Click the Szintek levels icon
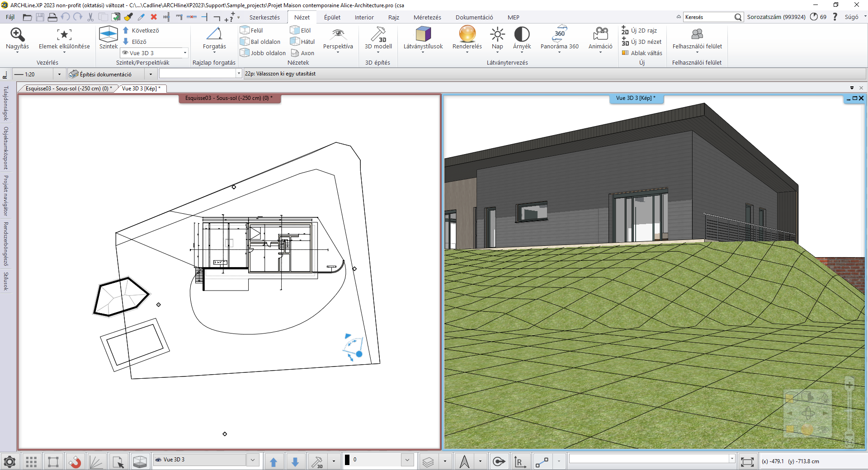Viewport: 868px width, 470px height. (x=108, y=35)
